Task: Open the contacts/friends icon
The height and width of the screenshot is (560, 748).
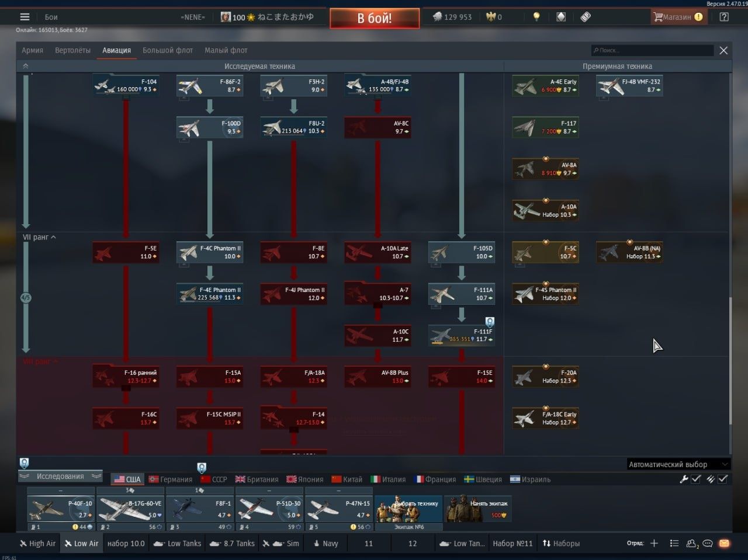Action: pos(692,543)
